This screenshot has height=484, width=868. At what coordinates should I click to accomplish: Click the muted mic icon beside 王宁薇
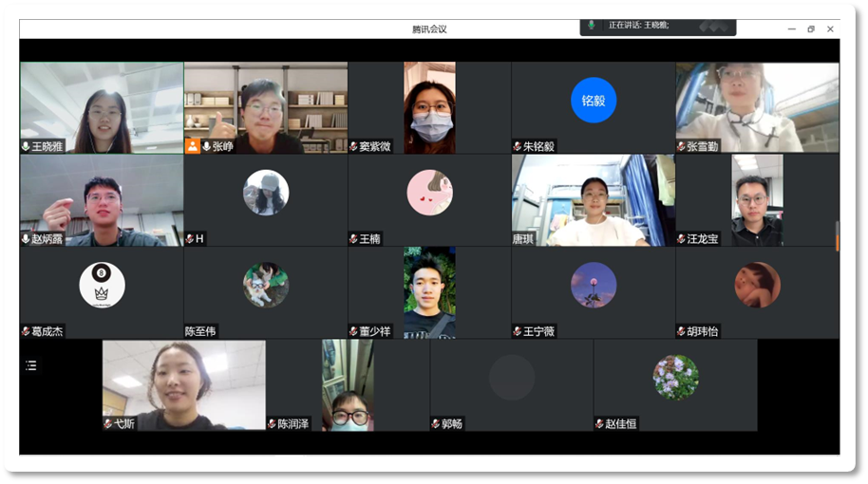coord(518,331)
